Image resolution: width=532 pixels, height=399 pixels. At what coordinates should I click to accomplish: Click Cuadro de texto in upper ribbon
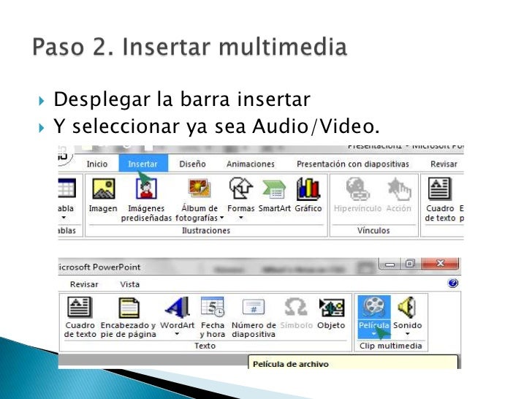[440, 199]
